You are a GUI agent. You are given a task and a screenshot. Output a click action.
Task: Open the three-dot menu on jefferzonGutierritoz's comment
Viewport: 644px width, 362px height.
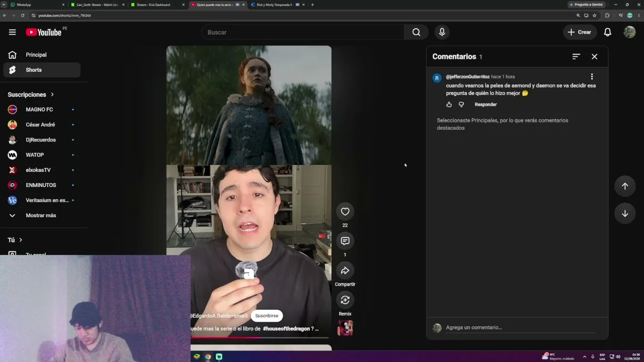(592, 77)
